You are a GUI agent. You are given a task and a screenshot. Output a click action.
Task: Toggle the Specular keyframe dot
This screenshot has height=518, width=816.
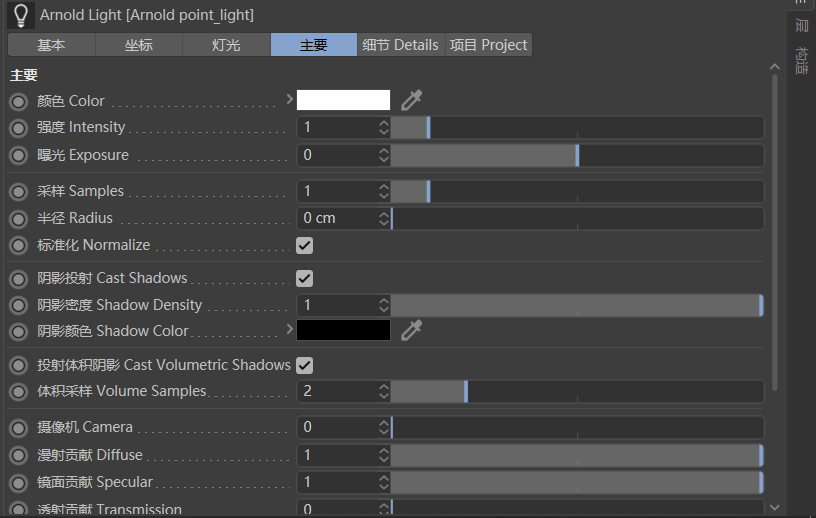pos(18,483)
